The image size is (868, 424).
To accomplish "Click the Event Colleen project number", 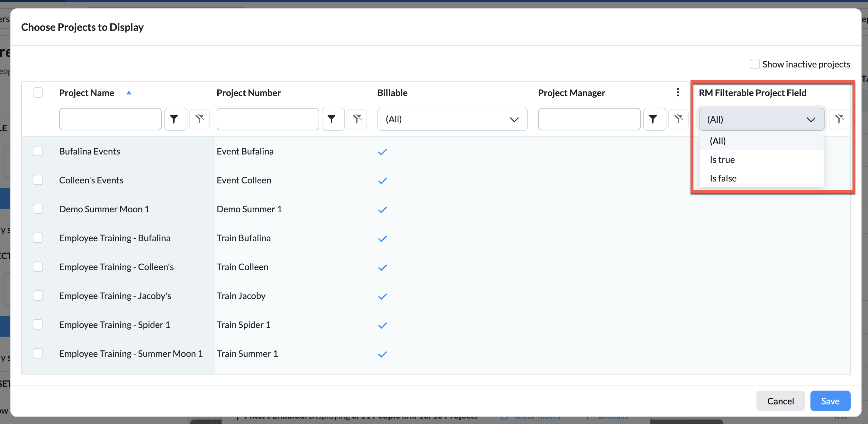I will (x=244, y=180).
